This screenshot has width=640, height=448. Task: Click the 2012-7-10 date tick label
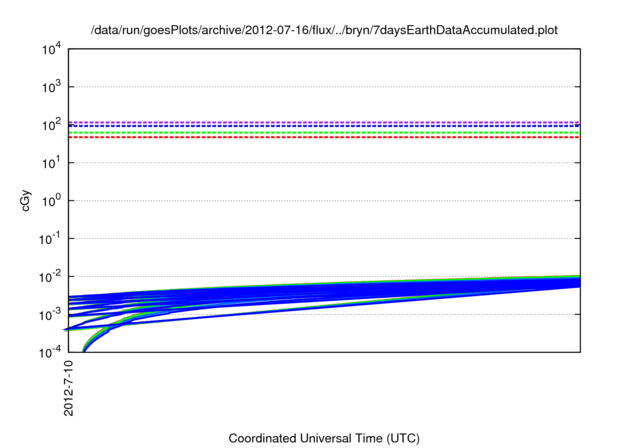click(x=69, y=388)
